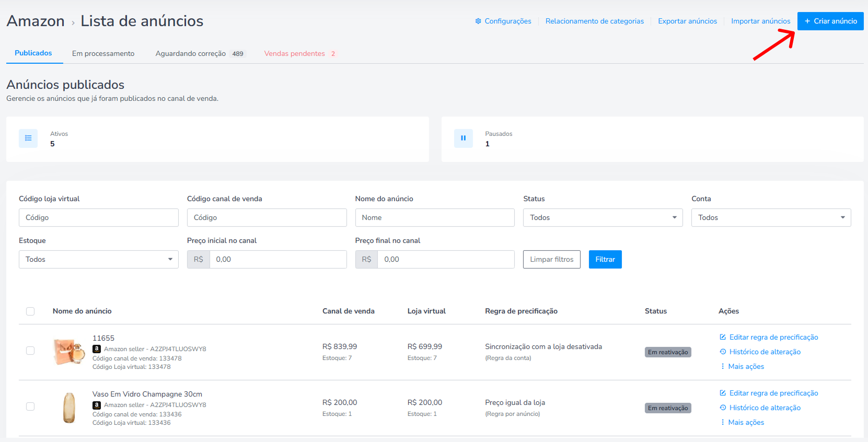This screenshot has width=868, height=442.
Task: Click the Nome do anúncio column header
Action: (82, 311)
